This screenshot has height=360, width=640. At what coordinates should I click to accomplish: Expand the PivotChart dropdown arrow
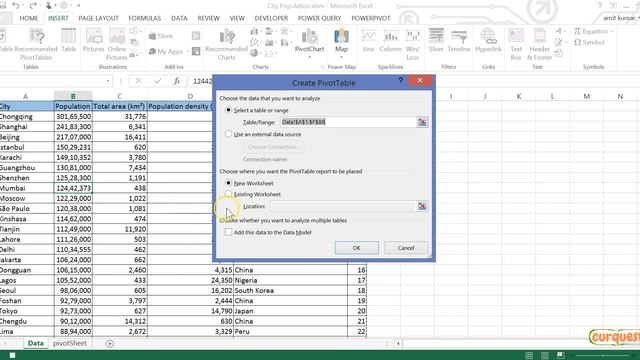(309, 57)
